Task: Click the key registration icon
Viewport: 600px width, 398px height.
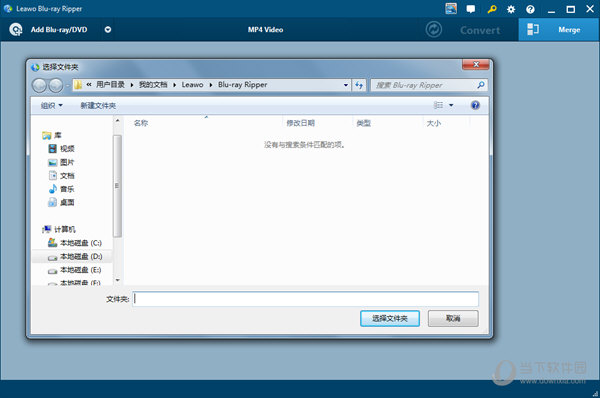Action: coord(492,9)
